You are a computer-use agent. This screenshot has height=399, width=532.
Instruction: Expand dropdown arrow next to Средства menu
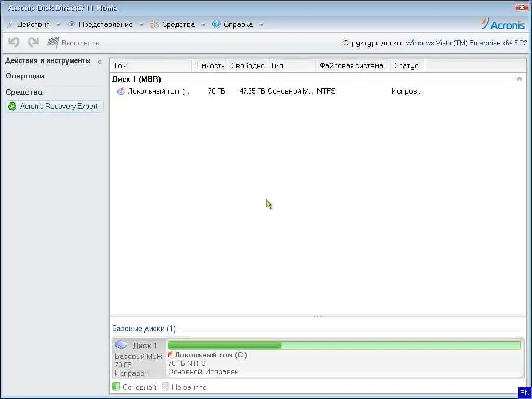(x=203, y=24)
